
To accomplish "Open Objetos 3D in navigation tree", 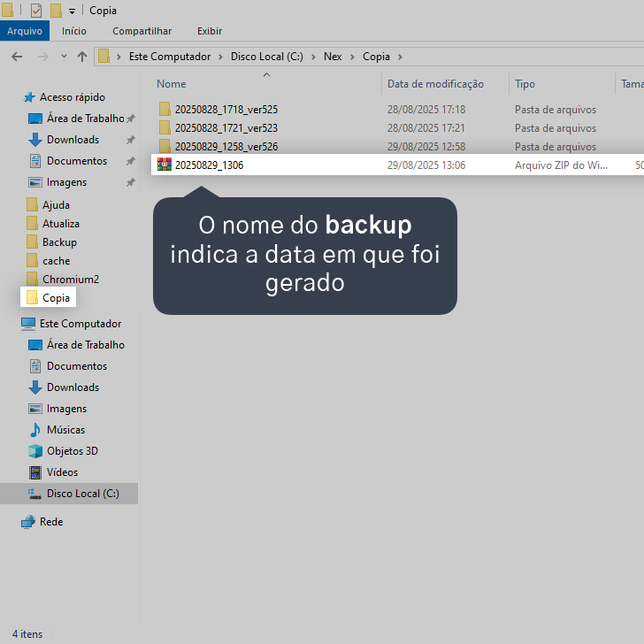I will [x=73, y=451].
